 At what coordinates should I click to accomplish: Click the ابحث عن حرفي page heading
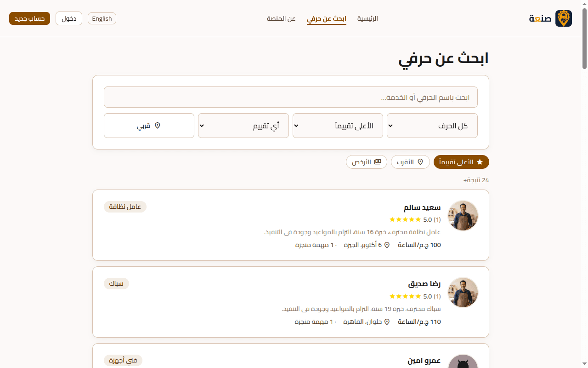tap(443, 59)
